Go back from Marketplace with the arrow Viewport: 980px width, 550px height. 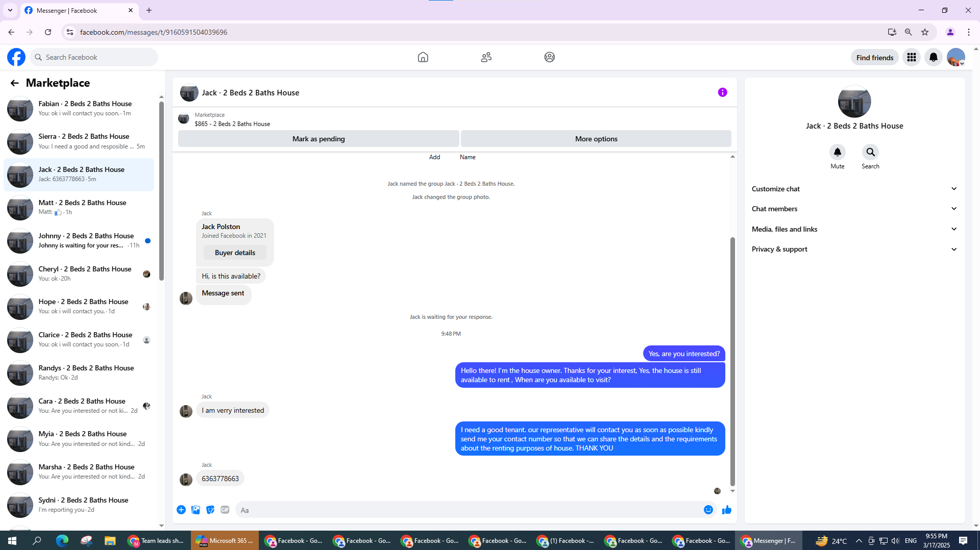(14, 83)
